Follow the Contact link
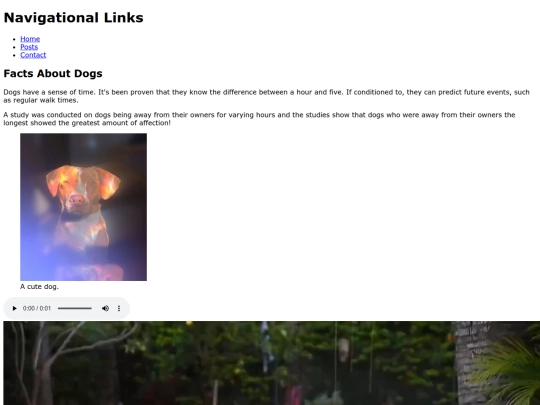The height and width of the screenshot is (405, 540). coord(33,55)
